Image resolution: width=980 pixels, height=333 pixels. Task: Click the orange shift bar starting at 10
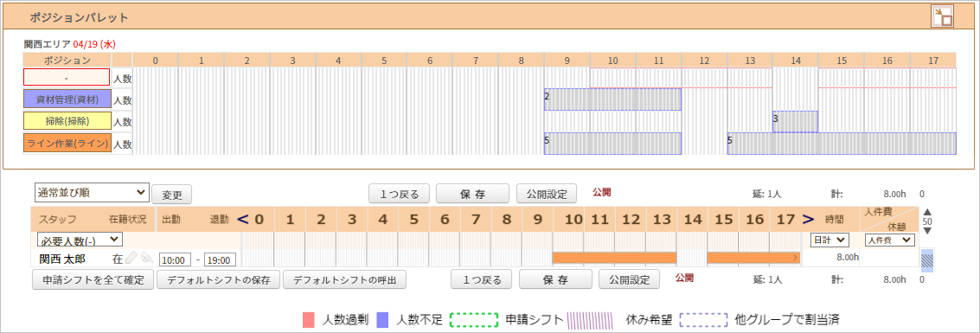[614, 258]
